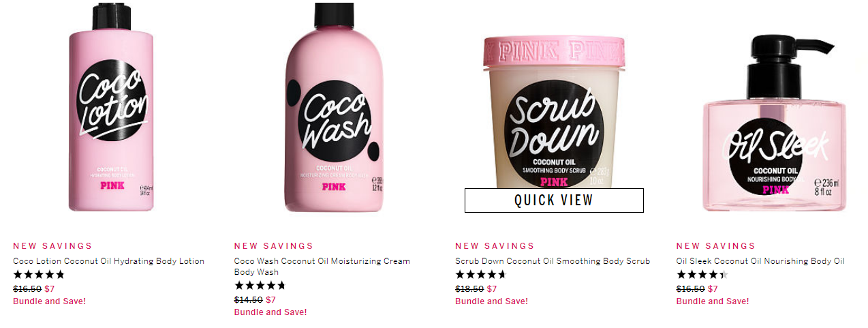Viewport: 868px width, 328px height.
Task: Click New Savings label above Coco Lotion
Action: [52, 246]
